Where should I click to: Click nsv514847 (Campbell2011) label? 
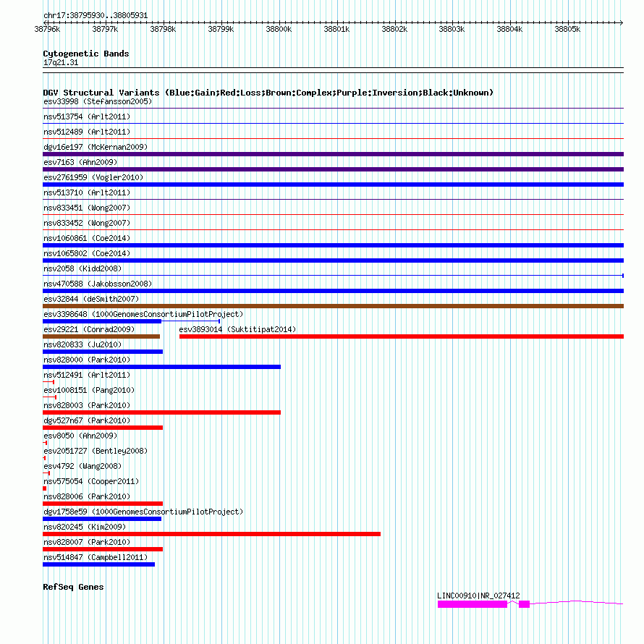[x=96, y=557]
